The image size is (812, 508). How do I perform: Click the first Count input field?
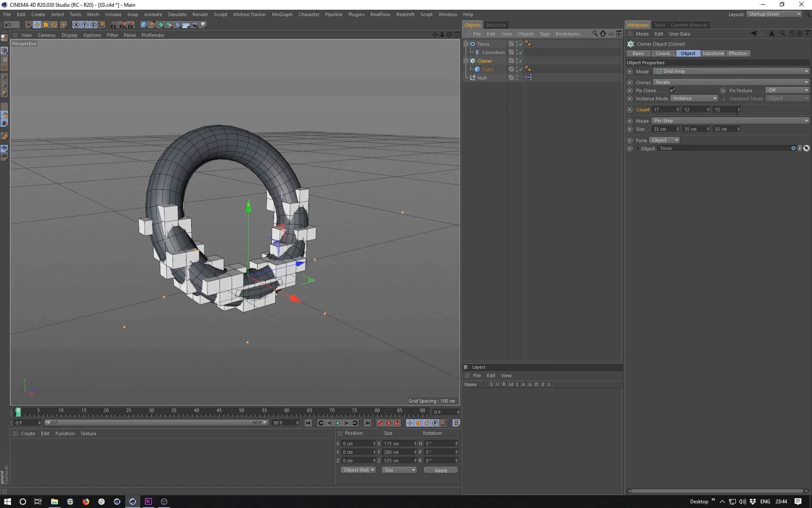663,110
